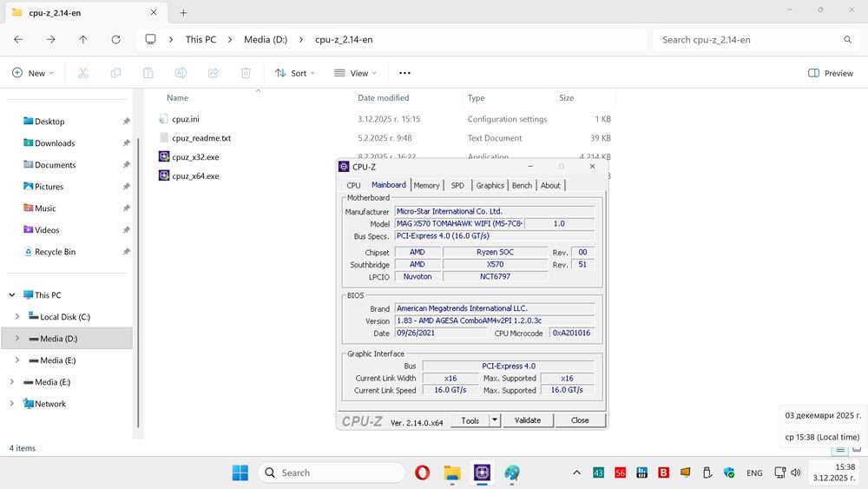Click the Copy icon in toolbar
The height and width of the screenshot is (489, 868).
point(115,73)
